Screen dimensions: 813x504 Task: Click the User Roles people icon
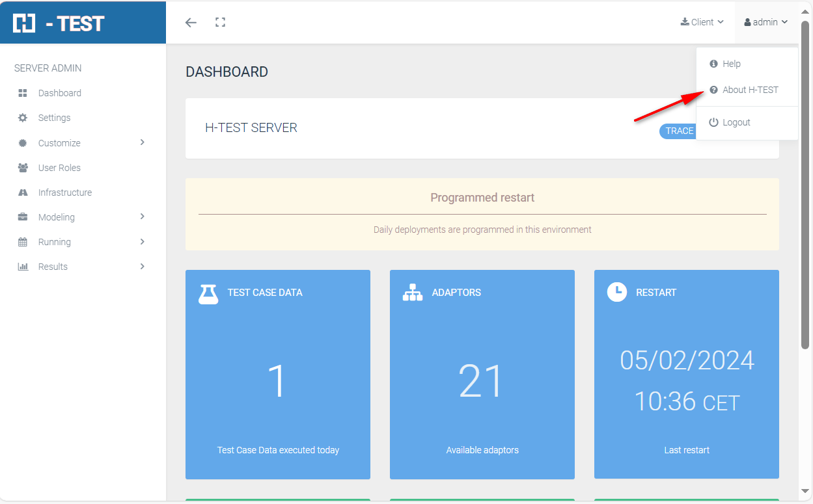pos(23,168)
